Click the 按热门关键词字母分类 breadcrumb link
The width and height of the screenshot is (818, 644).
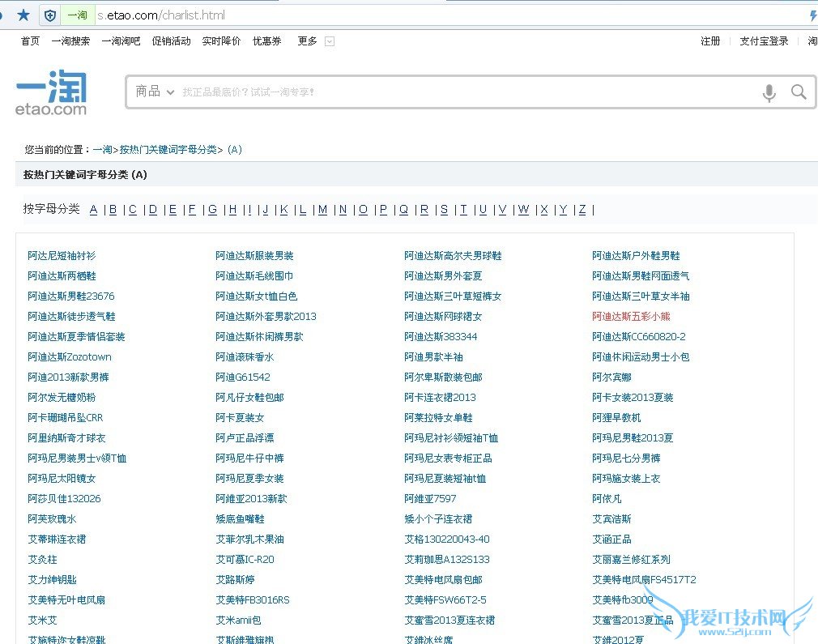(x=168, y=149)
